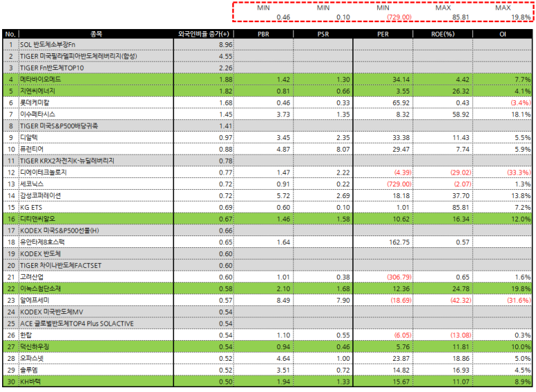Image resolution: width=536 pixels, height=392 pixels.
Task: Click the 'No.' column header
Action: (x=10, y=34)
